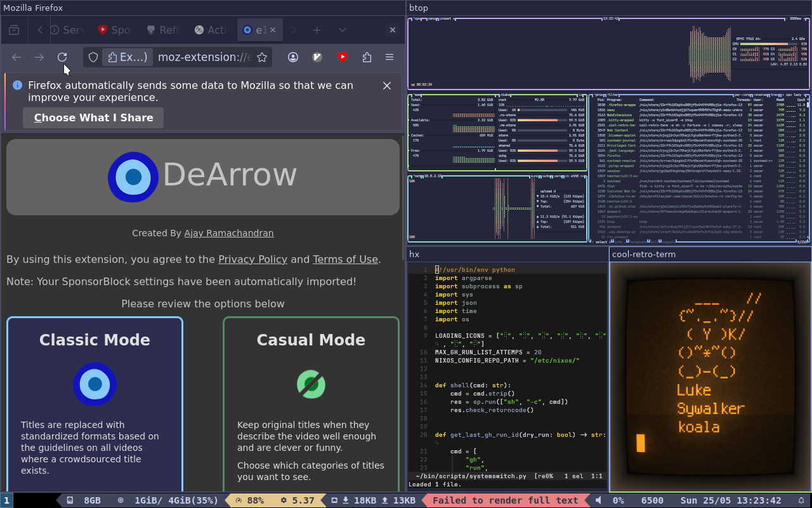812x508 pixels.
Task: Go forward in Firefox history
Action: tap(39, 57)
